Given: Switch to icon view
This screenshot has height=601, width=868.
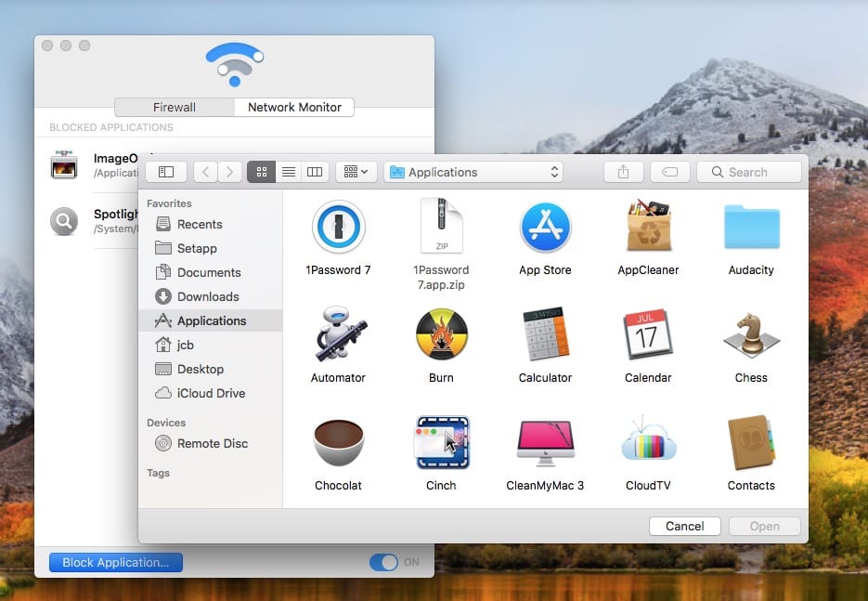Looking at the screenshot, I should click(x=261, y=172).
